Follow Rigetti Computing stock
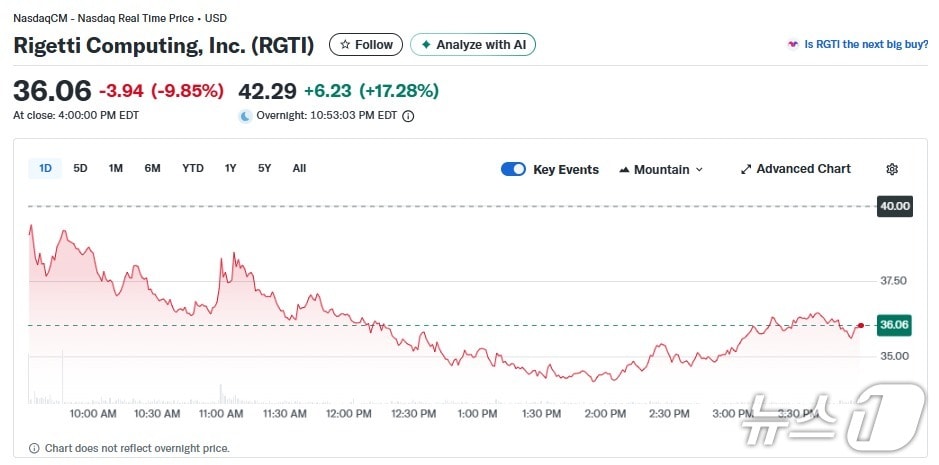939x465 pixels. tap(366, 45)
